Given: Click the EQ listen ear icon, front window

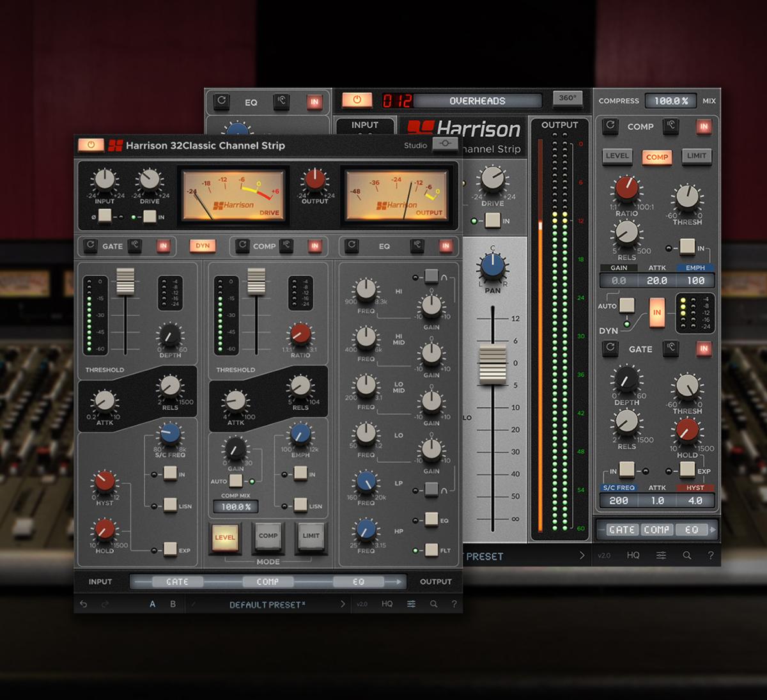Looking at the screenshot, I should 417,245.
